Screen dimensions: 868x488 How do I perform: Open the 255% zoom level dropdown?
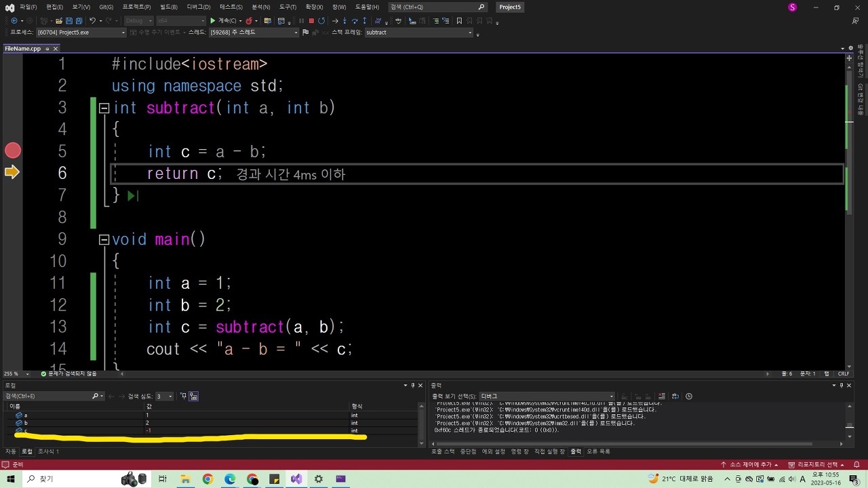click(x=17, y=373)
